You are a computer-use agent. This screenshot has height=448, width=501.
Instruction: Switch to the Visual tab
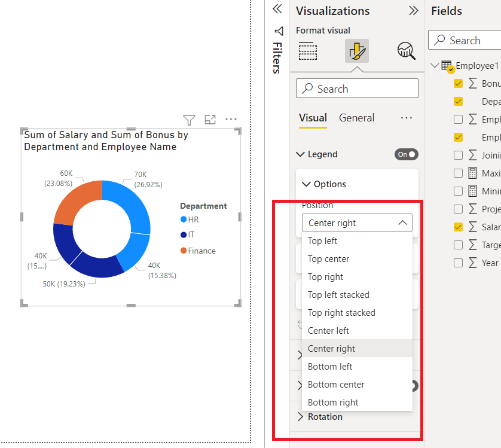(x=313, y=118)
